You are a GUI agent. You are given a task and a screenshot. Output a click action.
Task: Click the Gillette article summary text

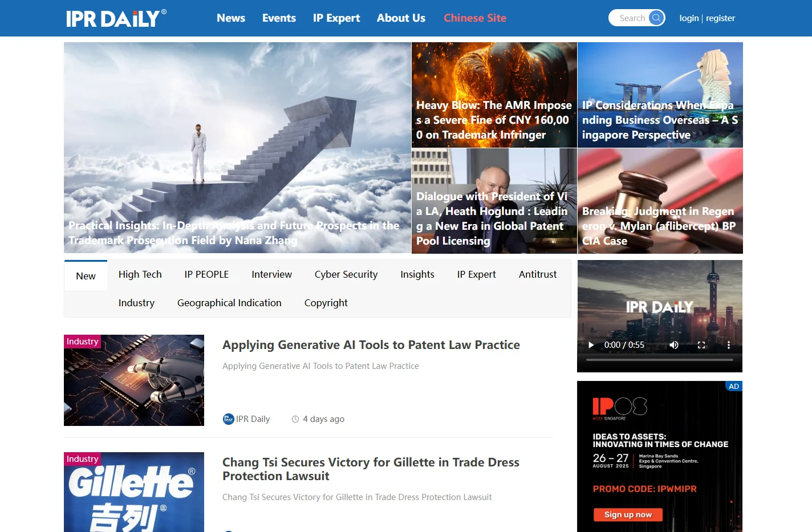tap(357, 497)
